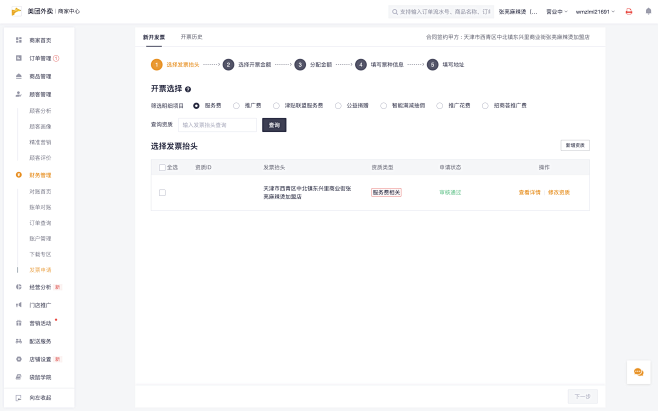Click the printer icon in top bar
Screen dimensions: 658x411
tap(628, 11)
